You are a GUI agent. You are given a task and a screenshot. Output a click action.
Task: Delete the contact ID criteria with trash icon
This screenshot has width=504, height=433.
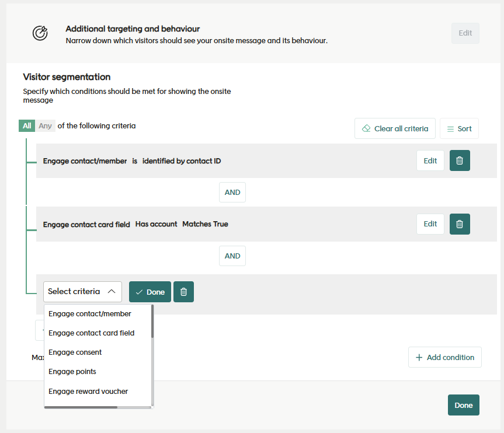click(x=459, y=160)
